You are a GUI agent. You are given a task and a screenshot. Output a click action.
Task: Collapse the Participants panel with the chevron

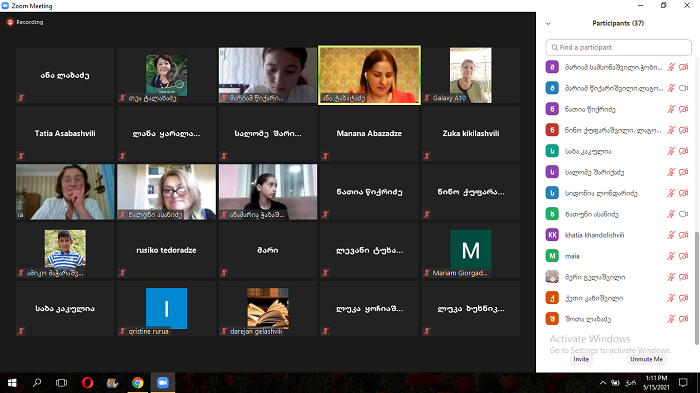click(x=548, y=24)
